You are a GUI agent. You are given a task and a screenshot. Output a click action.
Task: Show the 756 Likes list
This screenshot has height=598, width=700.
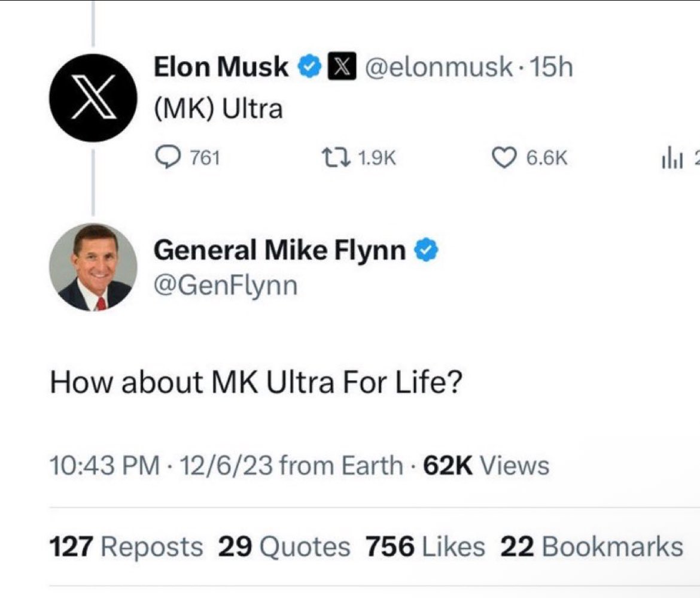pos(425,547)
